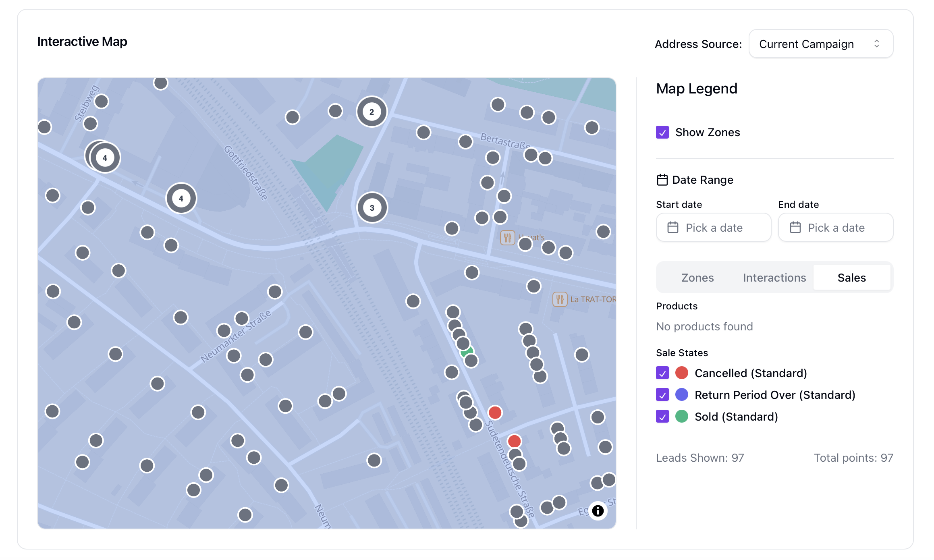
Task: Click the Date Range calendar icon
Action: tap(662, 180)
